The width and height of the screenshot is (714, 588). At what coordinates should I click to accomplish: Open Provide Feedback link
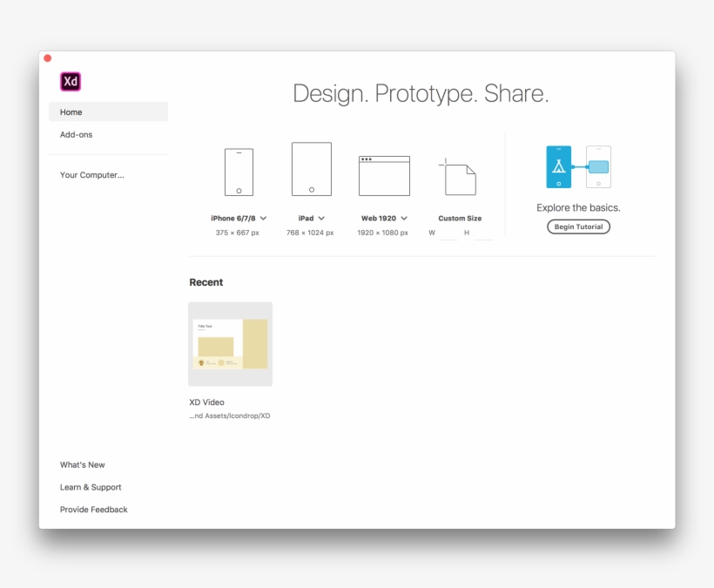[94, 510]
